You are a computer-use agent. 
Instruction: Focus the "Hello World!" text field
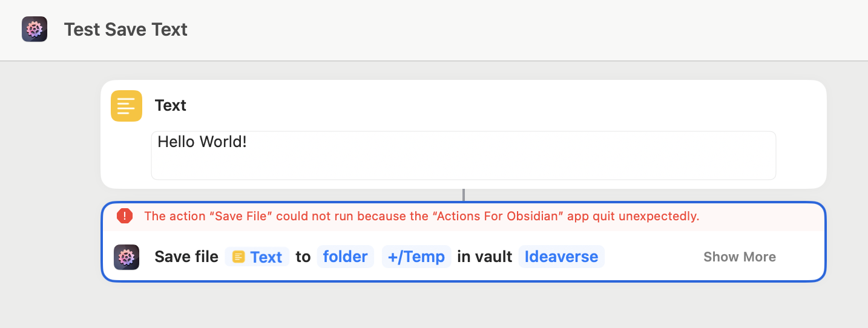coord(463,155)
